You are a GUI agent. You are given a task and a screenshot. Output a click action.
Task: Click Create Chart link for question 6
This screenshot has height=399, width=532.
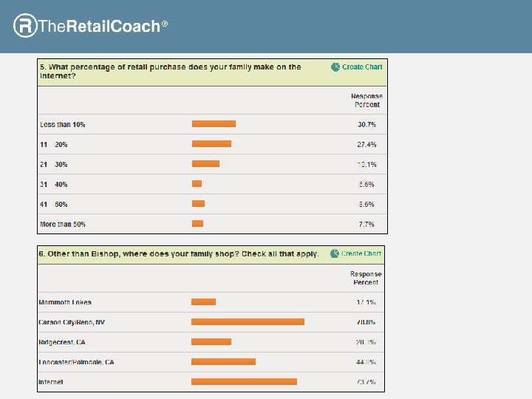pos(361,253)
